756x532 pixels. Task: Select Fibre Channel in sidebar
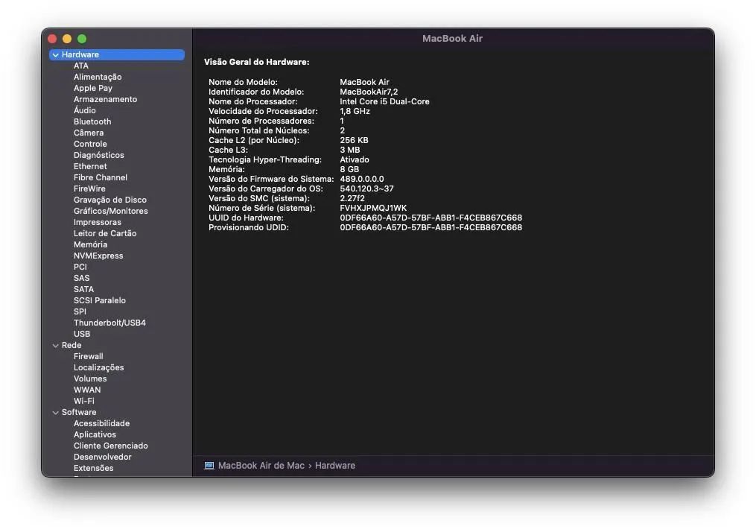point(101,177)
